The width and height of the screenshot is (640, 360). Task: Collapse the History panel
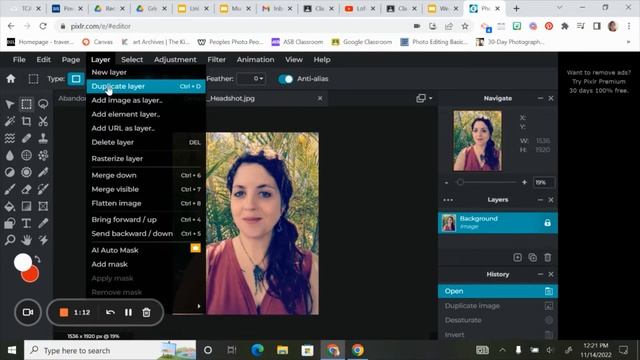pos(540,274)
